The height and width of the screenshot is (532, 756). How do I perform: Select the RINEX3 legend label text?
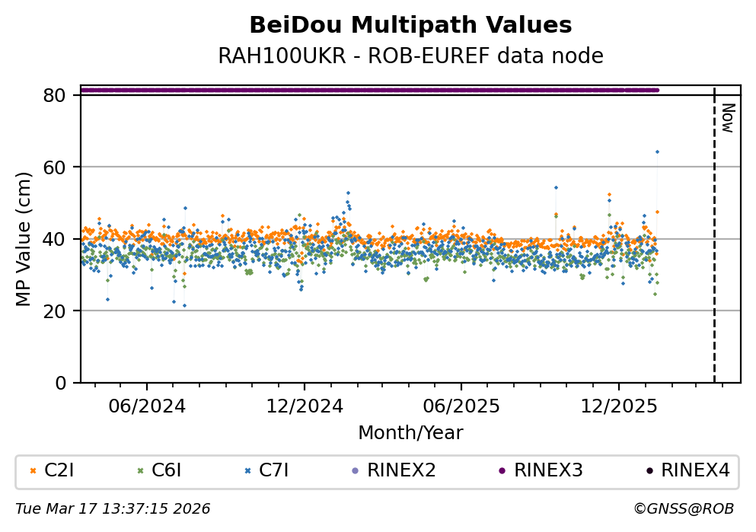pos(548,471)
